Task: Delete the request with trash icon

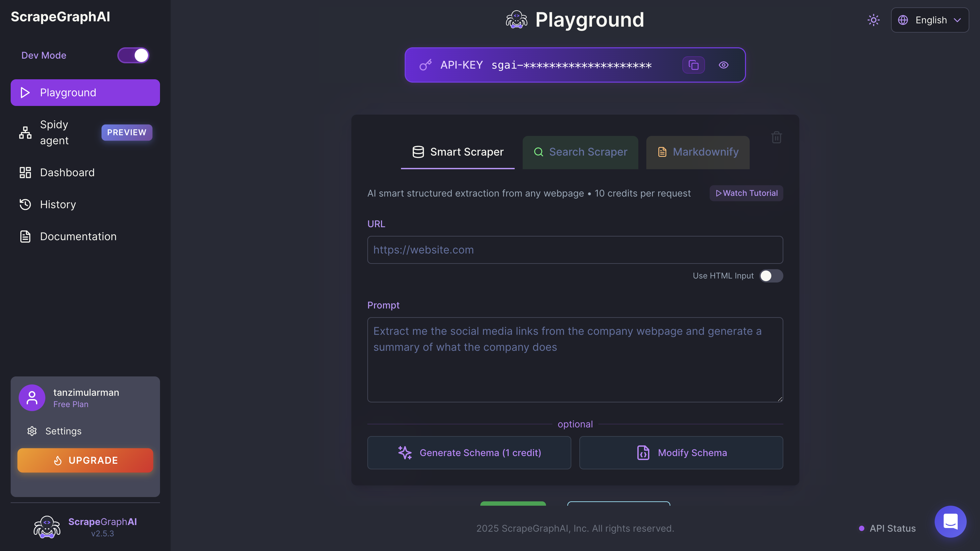Action: (776, 137)
